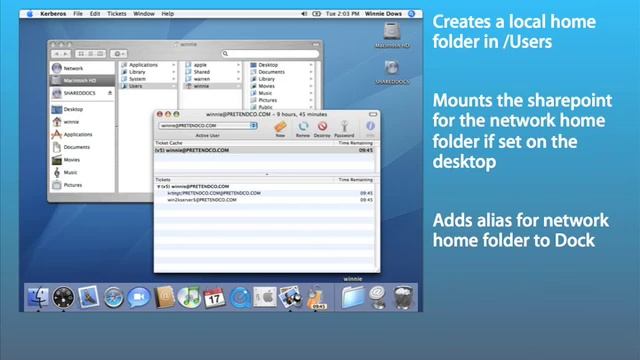Select Applications in Finder sidebar
This screenshot has height=360, width=640.
(x=82, y=134)
